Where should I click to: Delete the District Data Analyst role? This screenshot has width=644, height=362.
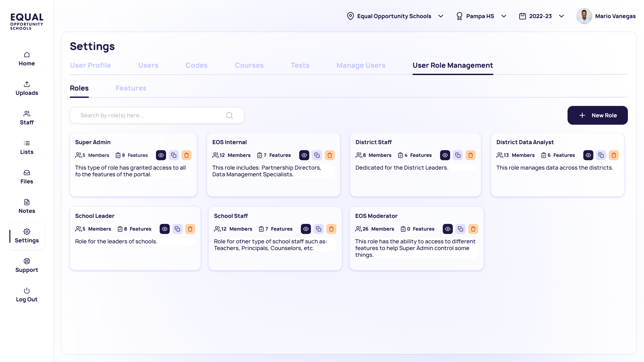click(614, 155)
